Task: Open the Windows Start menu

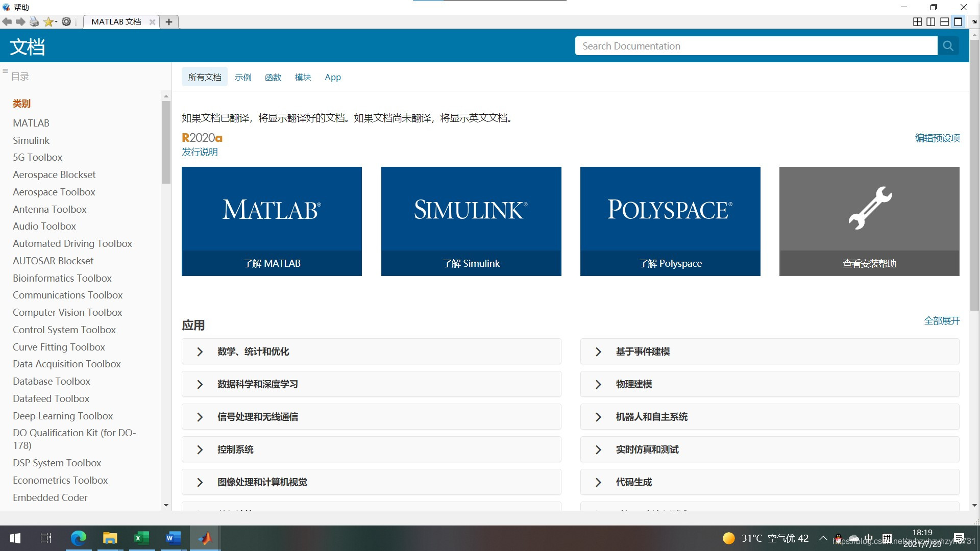Action: point(15,538)
